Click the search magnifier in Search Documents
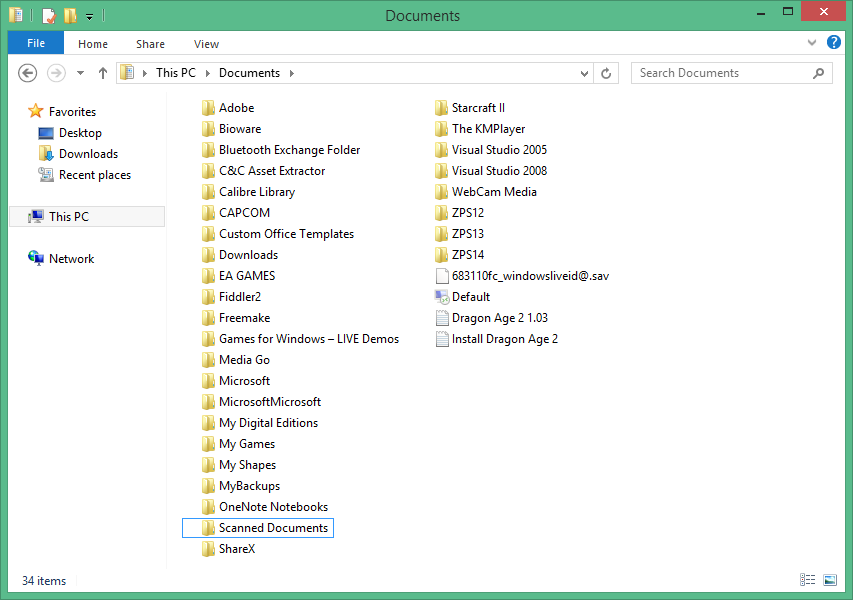This screenshot has width=853, height=600. tap(818, 73)
